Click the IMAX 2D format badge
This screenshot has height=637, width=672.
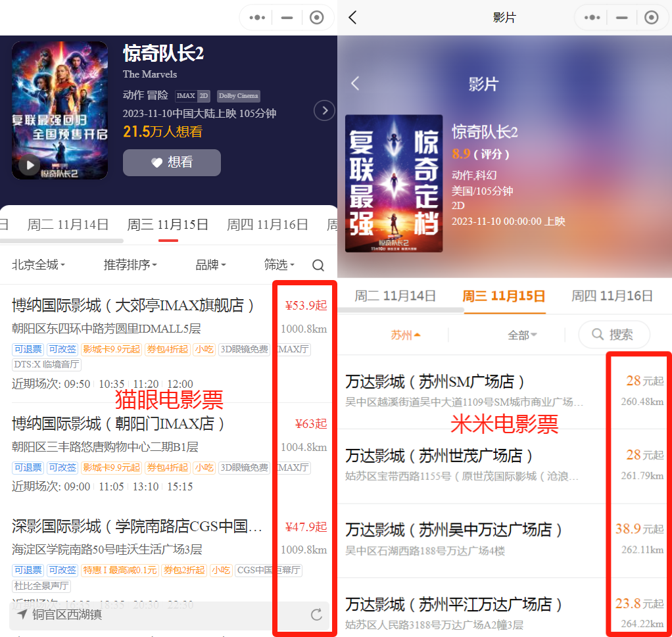coord(193,96)
